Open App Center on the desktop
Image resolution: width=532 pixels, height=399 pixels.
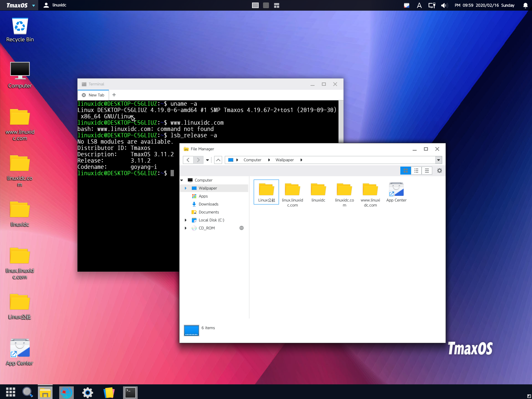(x=20, y=352)
